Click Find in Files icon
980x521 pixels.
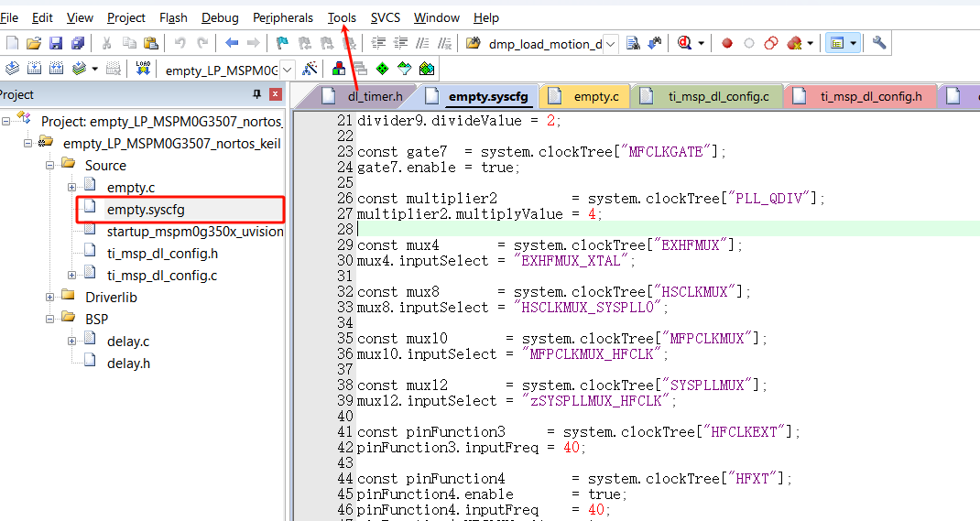pos(474,43)
